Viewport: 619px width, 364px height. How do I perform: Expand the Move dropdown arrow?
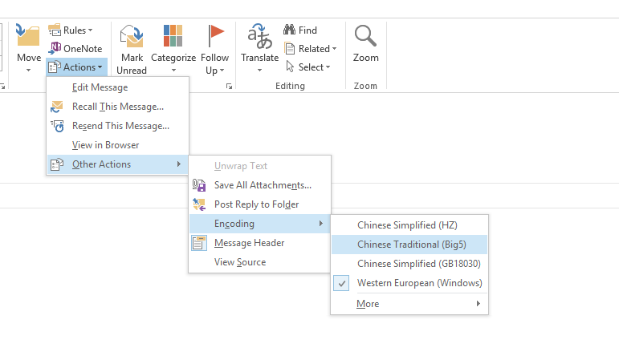(28, 71)
